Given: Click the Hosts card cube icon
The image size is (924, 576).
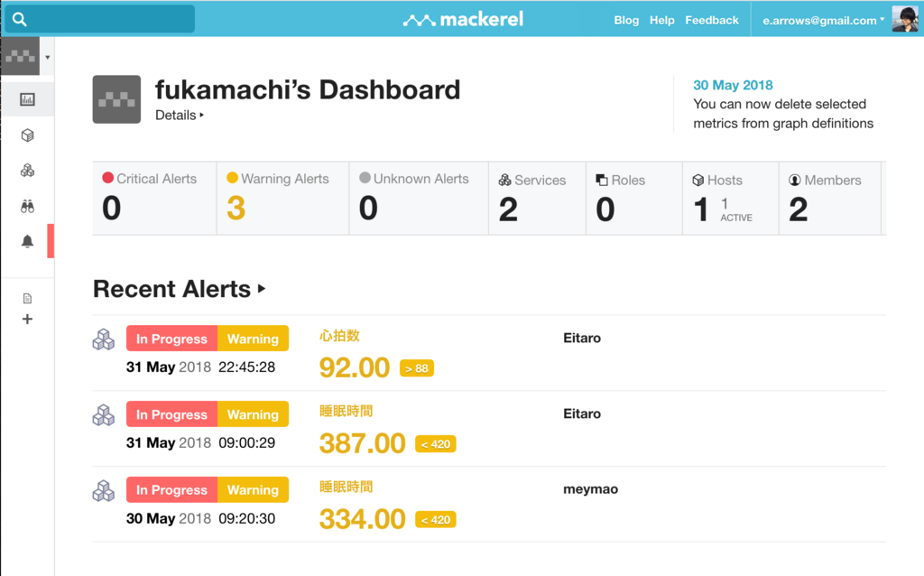Looking at the screenshot, I should coord(698,180).
